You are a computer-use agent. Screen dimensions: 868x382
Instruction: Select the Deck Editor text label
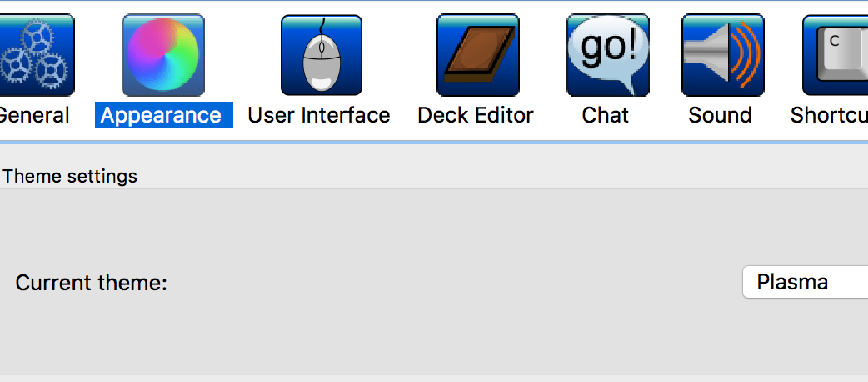point(476,115)
